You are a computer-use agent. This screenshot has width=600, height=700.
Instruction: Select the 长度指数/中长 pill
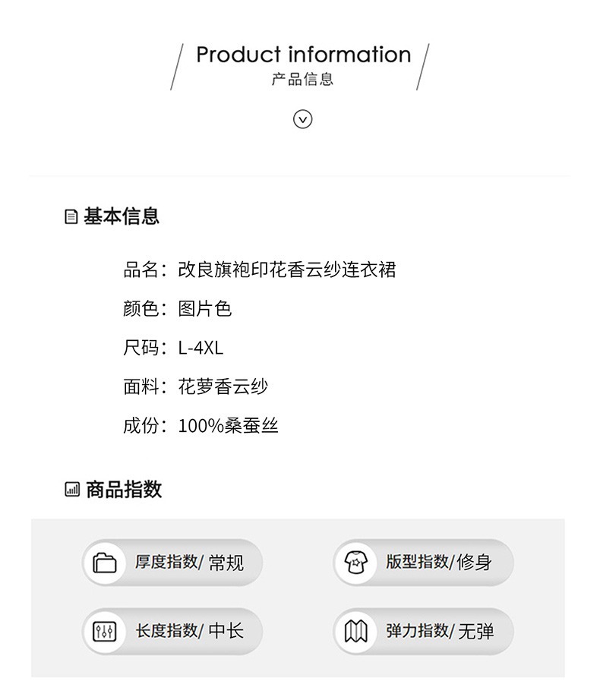[172, 631]
